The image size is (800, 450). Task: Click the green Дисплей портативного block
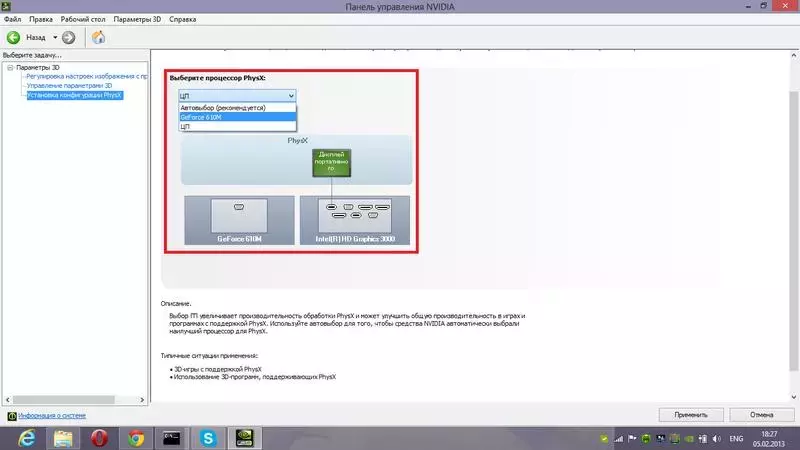coord(332,163)
